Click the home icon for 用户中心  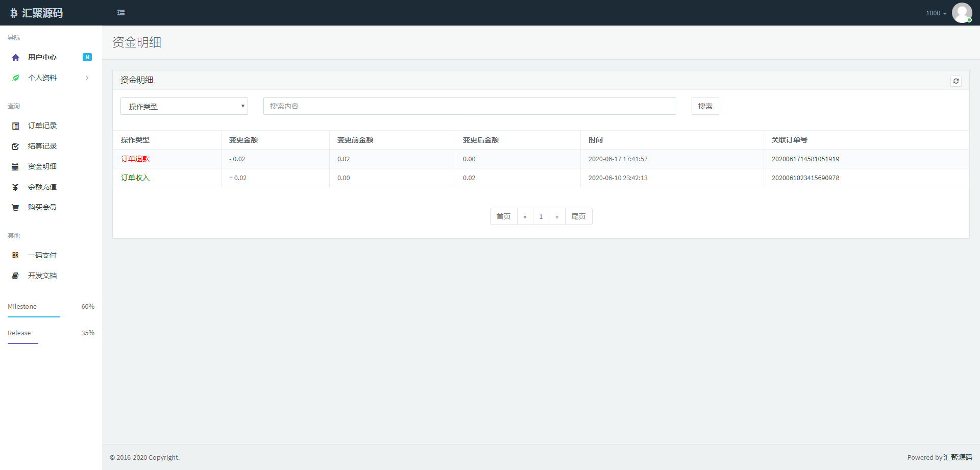[x=15, y=58]
